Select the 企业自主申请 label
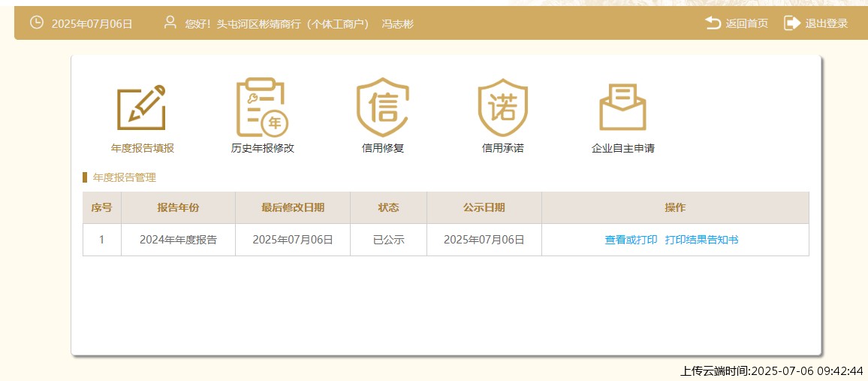Viewport: 868px width, 381px height. tap(622, 148)
